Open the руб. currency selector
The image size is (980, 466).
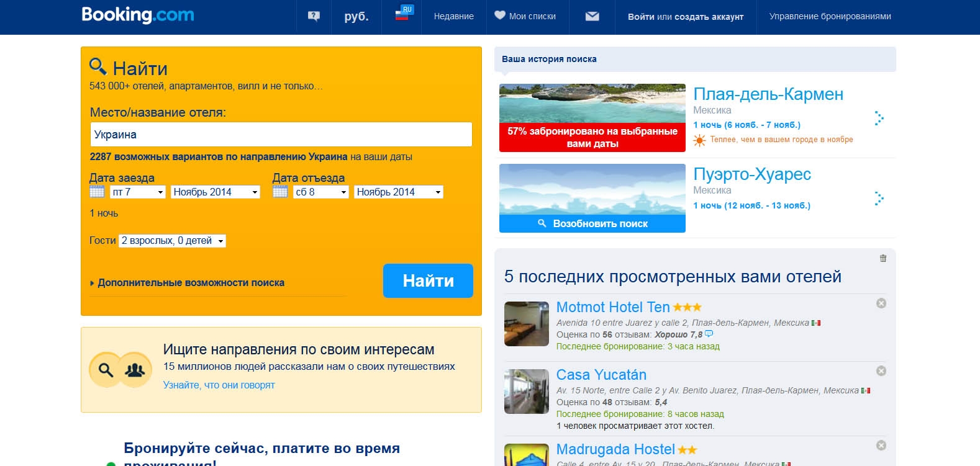[x=356, y=17]
